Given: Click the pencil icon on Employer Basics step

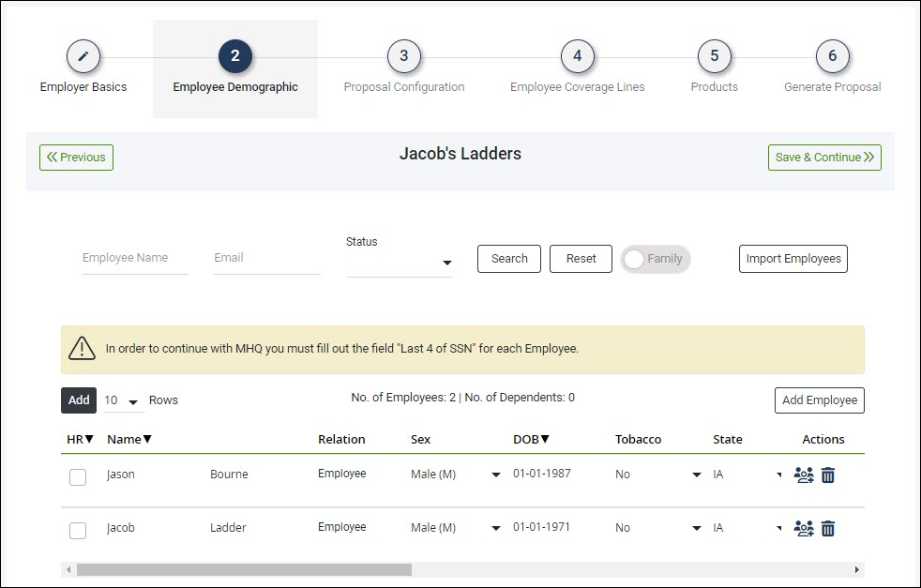Looking at the screenshot, I should coord(83,56).
